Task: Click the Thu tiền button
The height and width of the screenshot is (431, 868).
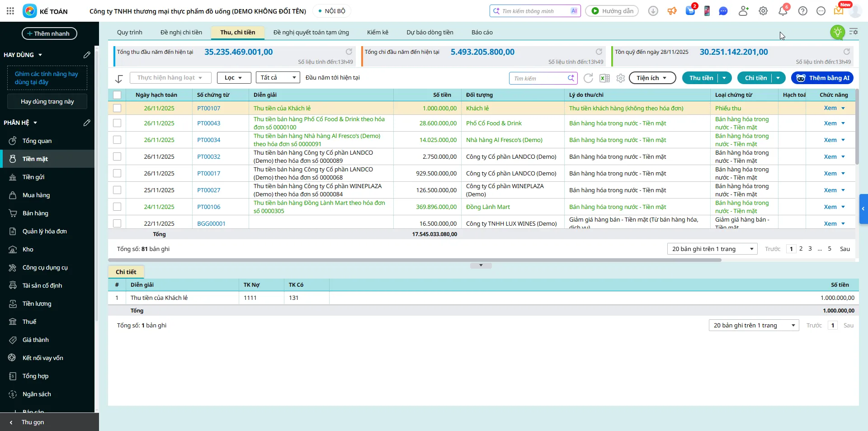Action: (701, 78)
